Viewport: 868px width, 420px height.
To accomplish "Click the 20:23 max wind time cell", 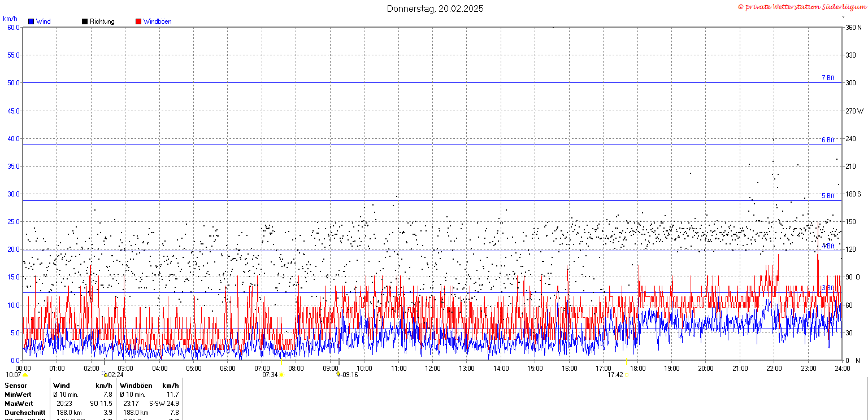I will click(x=64, y=404).
